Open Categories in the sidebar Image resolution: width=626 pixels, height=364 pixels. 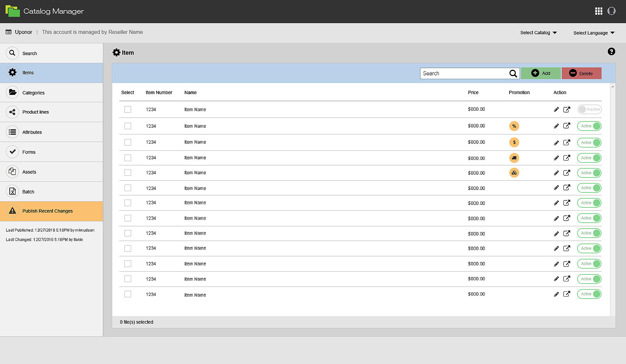tap(51, 92)
